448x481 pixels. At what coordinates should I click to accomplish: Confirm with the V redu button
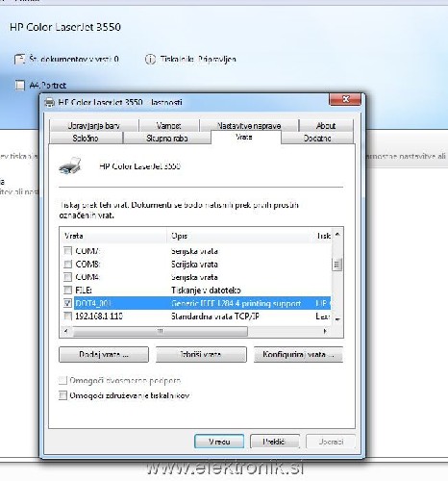tap(219, 442)
